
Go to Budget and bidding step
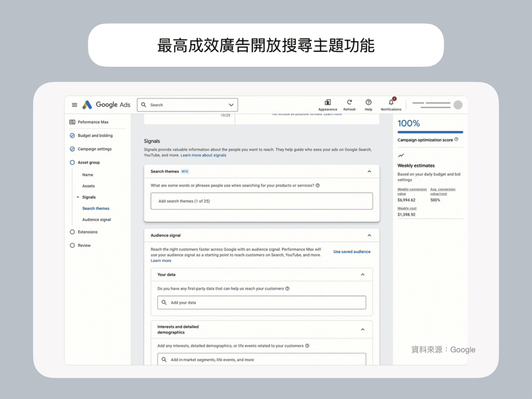click(x=95, y=136)
